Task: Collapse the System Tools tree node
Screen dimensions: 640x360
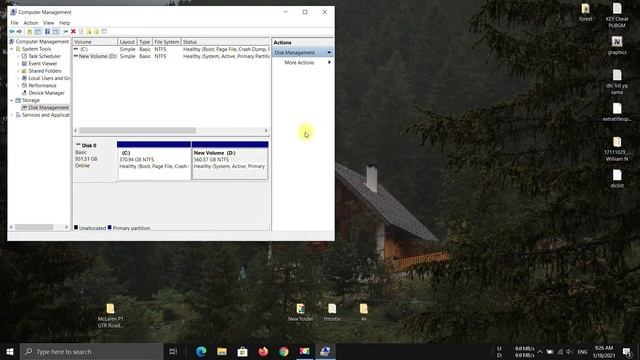Action: pyautogui.click(x=12, y=49)
